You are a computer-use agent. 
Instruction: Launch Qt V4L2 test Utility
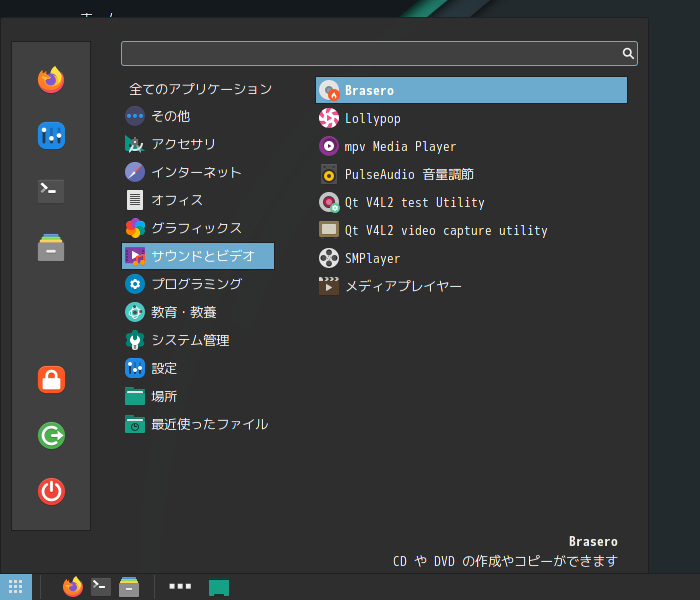tap(471, 202)
